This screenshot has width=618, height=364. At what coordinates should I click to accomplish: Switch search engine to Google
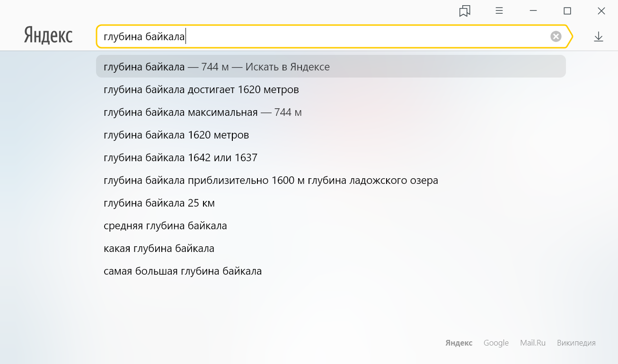point(496,343)
